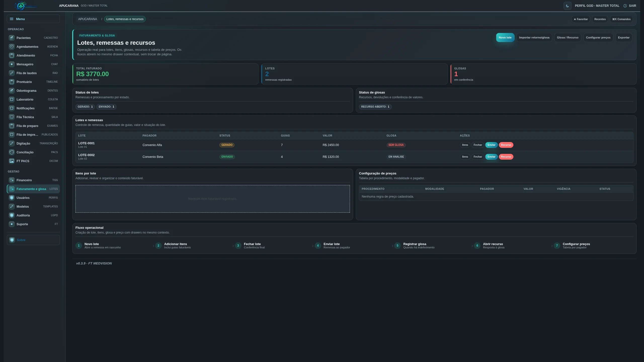Click the Notificações sidebar icon

[12, 108]
